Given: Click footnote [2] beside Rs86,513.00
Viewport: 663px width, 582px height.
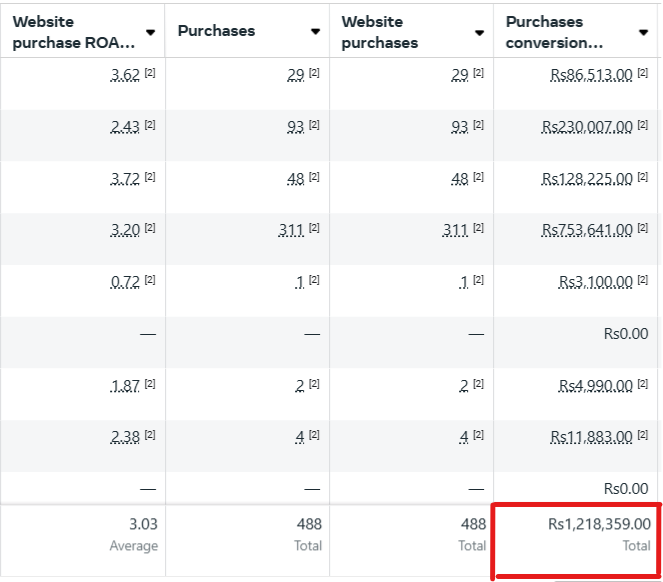Looking at the screenshot, I should pyautogui.click(x=642, y=73).
